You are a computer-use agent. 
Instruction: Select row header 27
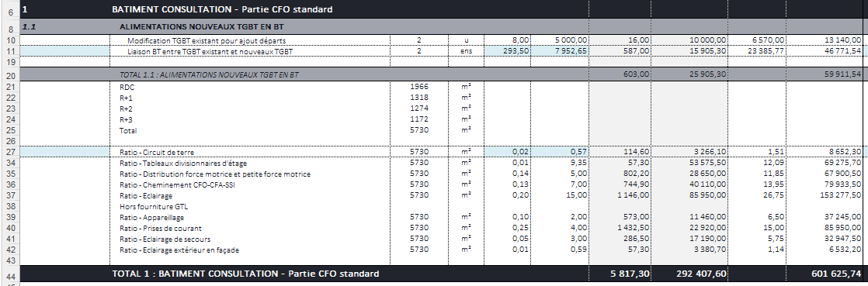(10, 152)
